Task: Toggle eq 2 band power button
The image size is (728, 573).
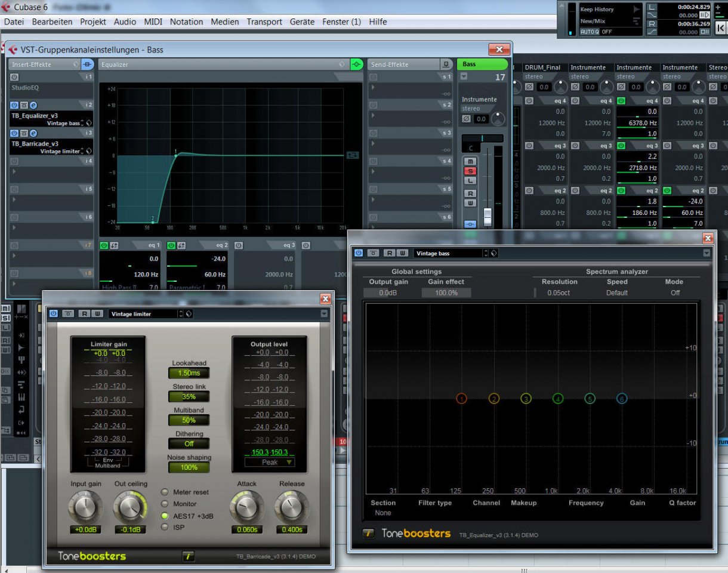Action: (x=171, y=245)
